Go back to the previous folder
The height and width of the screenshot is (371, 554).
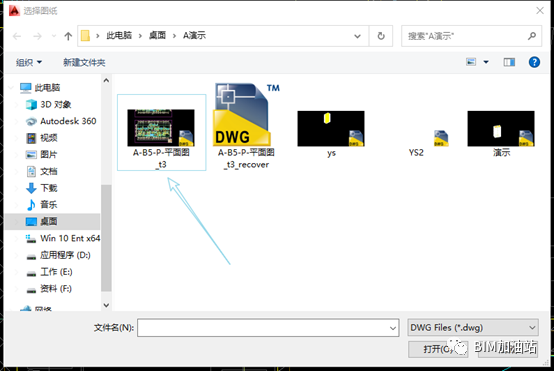click(17, 36)
